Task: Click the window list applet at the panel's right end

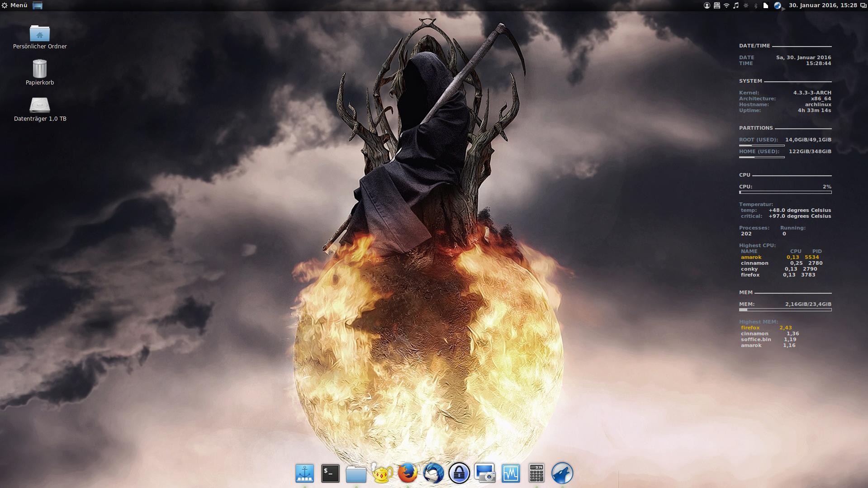Action: coord(863,5)
